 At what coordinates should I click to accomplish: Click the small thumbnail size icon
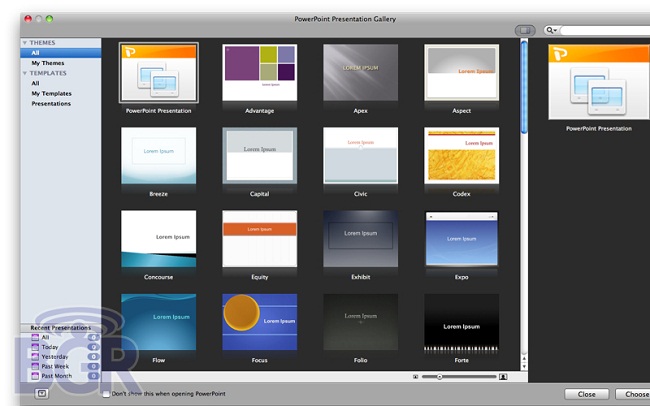coord(415,377)
